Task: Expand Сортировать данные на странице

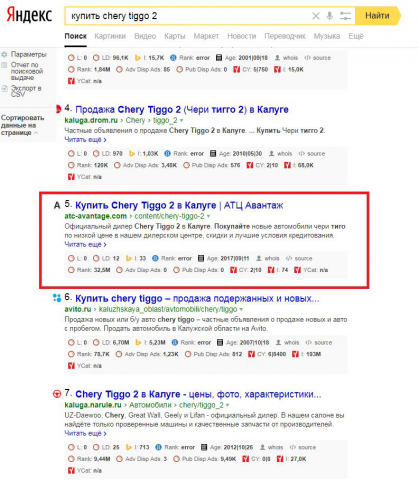Action: click(x=22, y=125)
